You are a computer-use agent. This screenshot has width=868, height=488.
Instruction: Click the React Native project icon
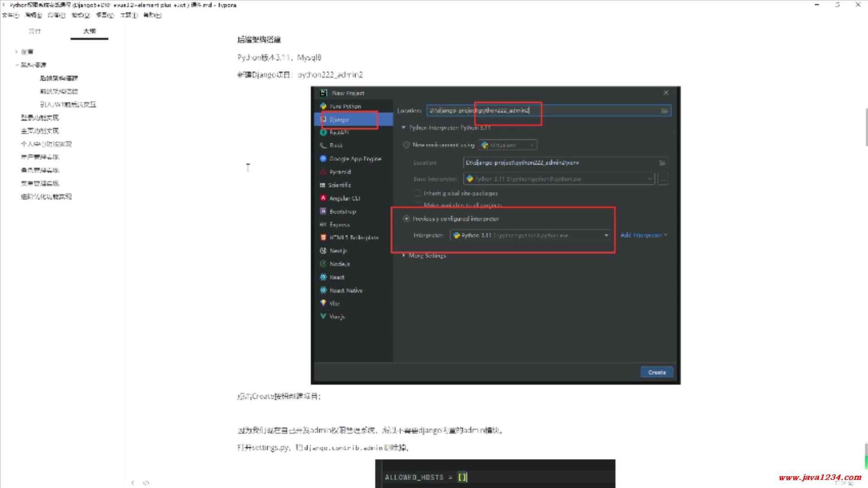coord(323,290)
